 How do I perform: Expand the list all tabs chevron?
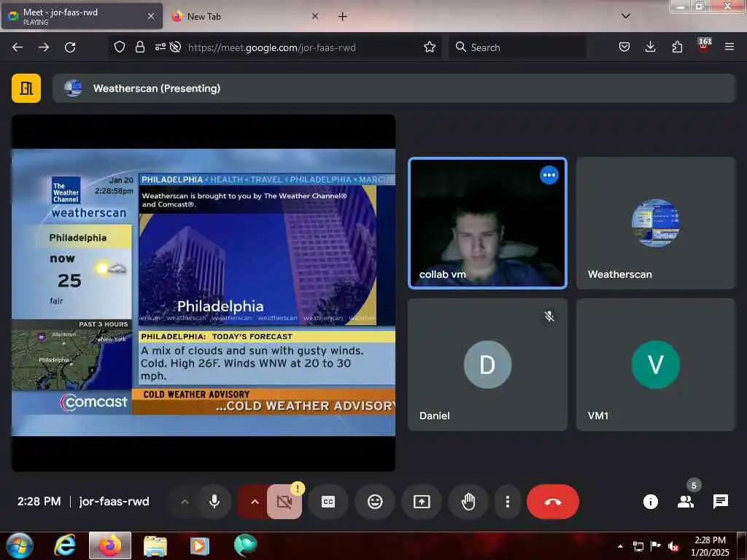tap(626, 16)
